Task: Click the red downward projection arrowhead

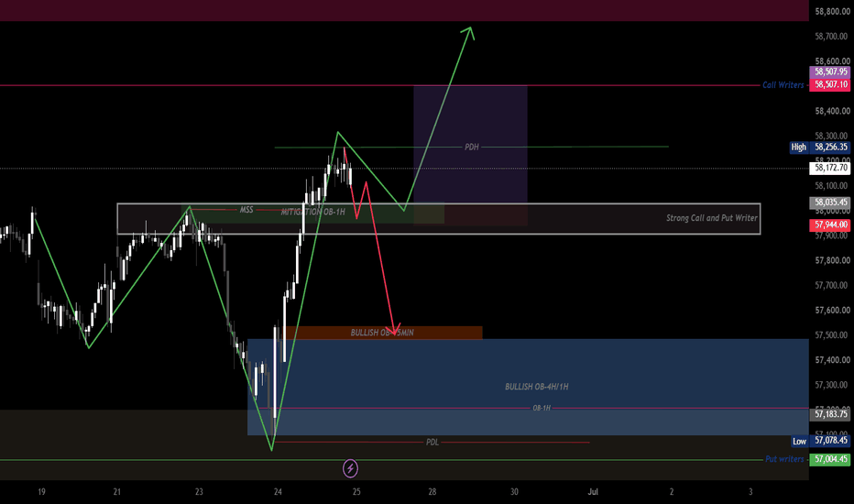Action: 396,329
